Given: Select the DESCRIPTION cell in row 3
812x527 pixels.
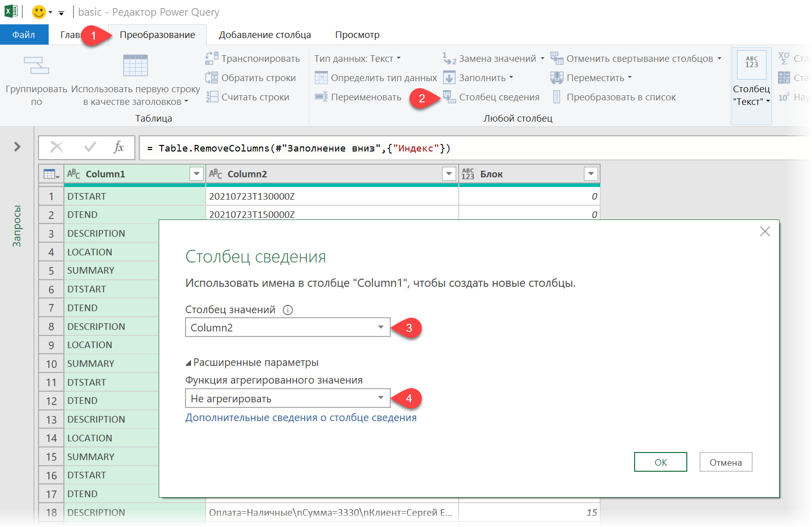Looking at the screenshot, I should [112, 233].
